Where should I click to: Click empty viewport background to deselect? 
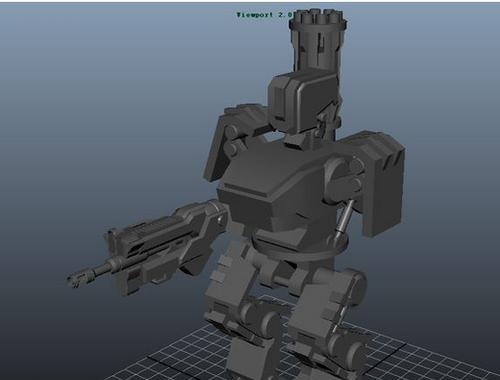click(83, 100)
